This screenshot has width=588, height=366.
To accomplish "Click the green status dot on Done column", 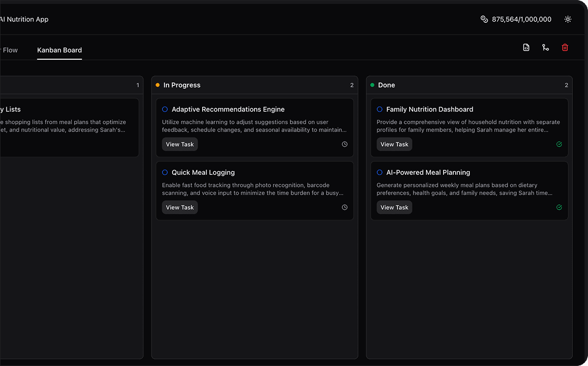I will tap(372, 84).
